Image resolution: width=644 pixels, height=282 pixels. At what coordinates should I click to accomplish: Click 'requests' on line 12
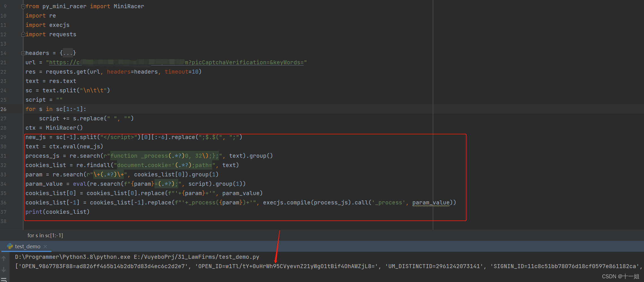click(63, 34)
